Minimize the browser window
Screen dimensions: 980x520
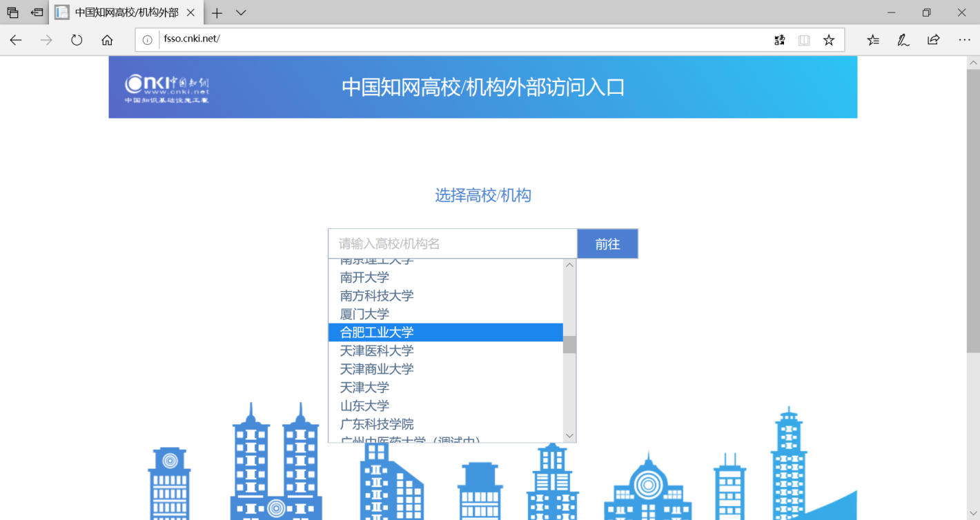[x=892, y=12]
